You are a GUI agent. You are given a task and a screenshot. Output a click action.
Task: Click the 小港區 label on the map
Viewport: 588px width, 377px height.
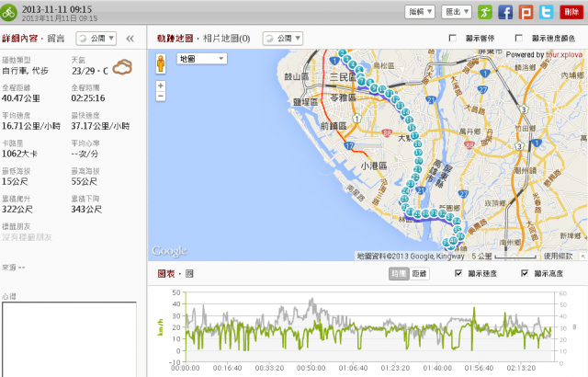tap(374, 166)
